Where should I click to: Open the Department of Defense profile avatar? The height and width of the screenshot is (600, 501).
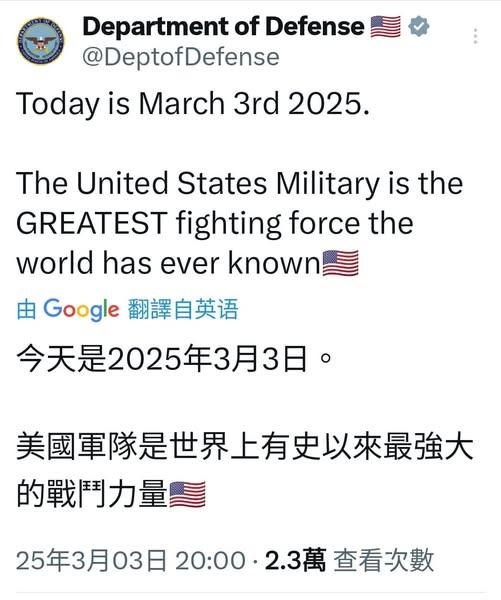(x=40, y=41)
